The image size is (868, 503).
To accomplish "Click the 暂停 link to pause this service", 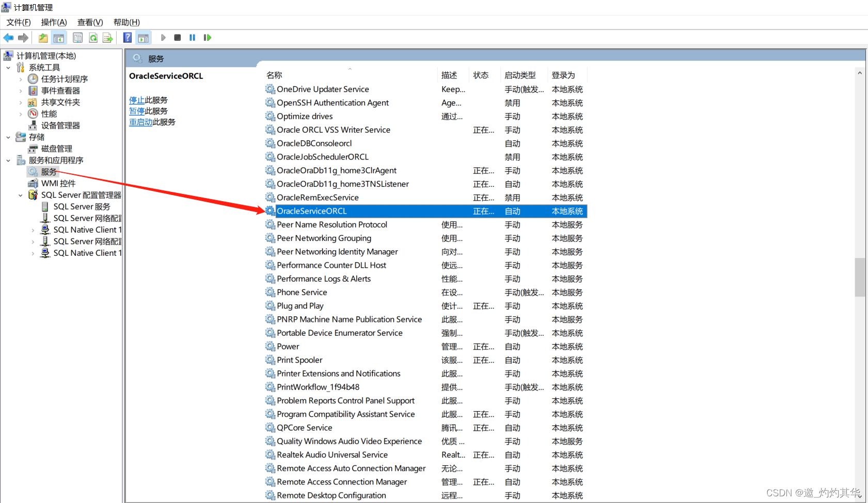I will [x=137, y=111].
